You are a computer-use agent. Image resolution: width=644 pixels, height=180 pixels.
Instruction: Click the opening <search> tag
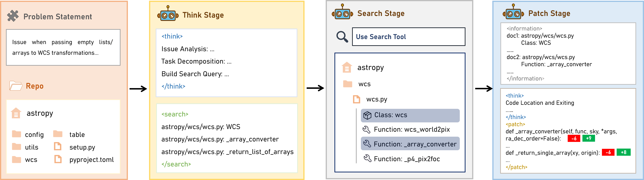coord(175,114)
